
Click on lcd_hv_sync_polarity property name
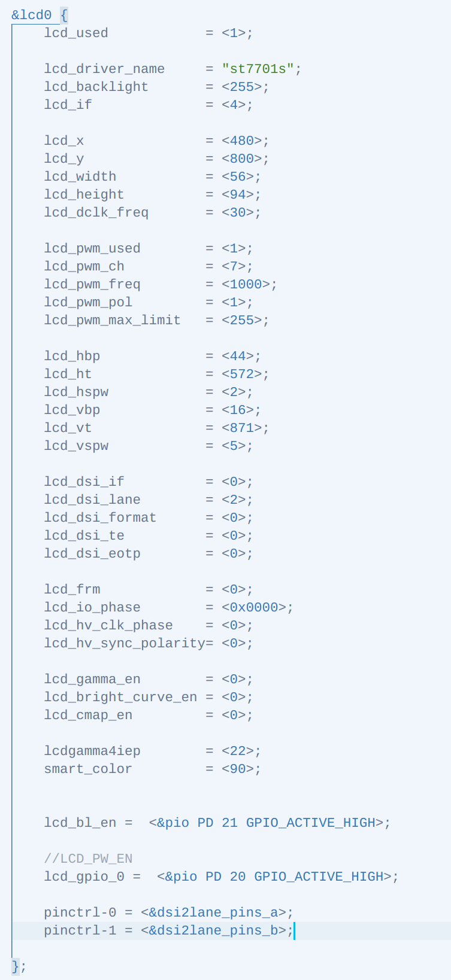[x=124, y=643]
